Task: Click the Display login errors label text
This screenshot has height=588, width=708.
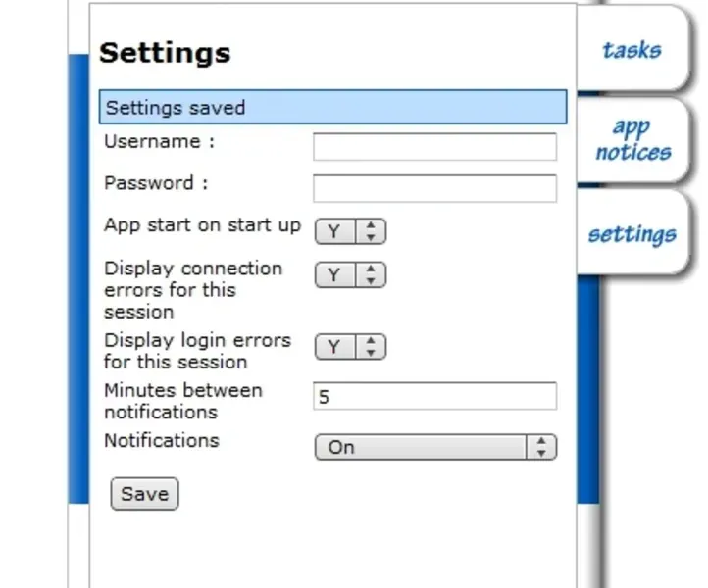Action: (x=197, y=351)
